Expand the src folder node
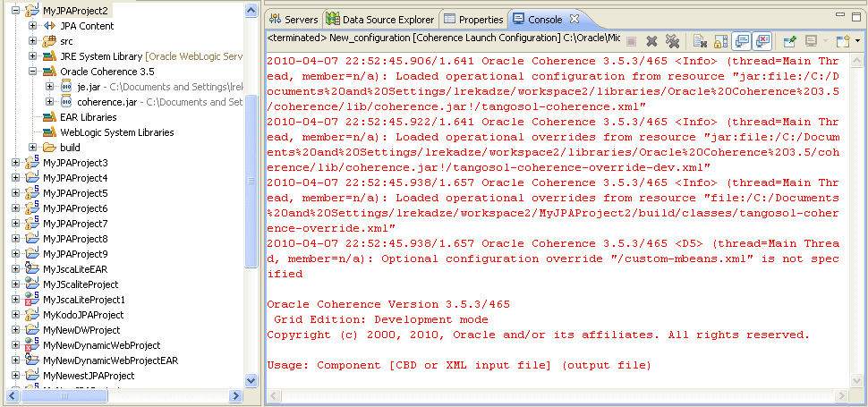Screen dimensions: 868x407 click(x=32, y=41)
